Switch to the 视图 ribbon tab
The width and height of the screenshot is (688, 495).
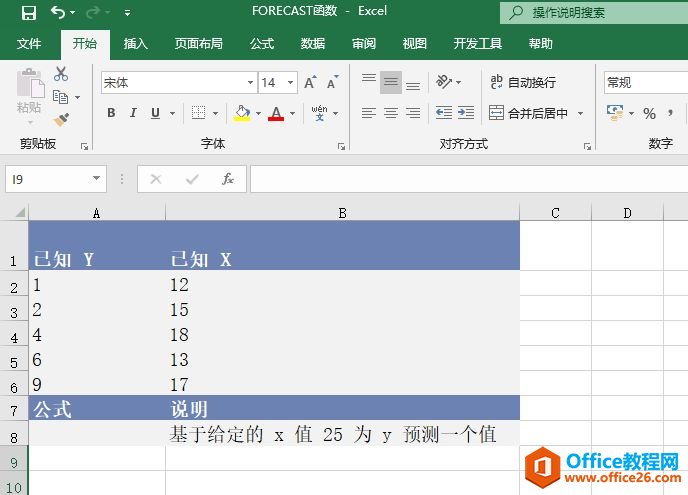click(415, 43)
